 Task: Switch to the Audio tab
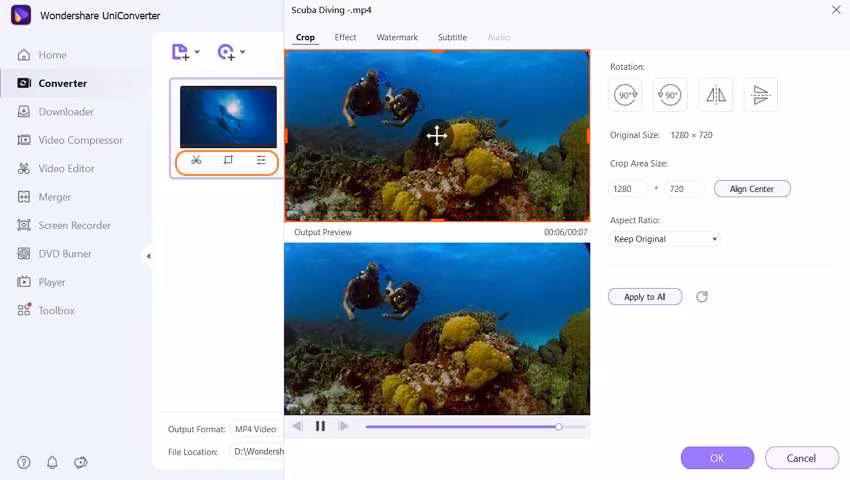tap(499, 37)
